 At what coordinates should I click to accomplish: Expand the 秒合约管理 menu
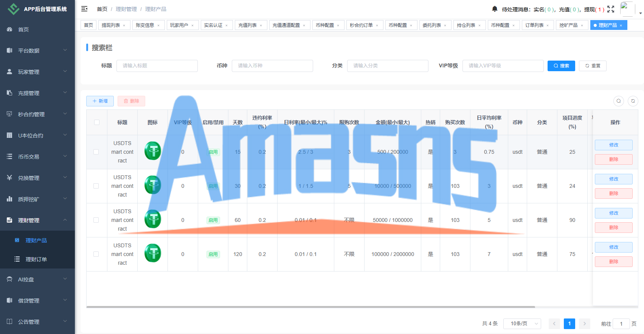point(37,114)
